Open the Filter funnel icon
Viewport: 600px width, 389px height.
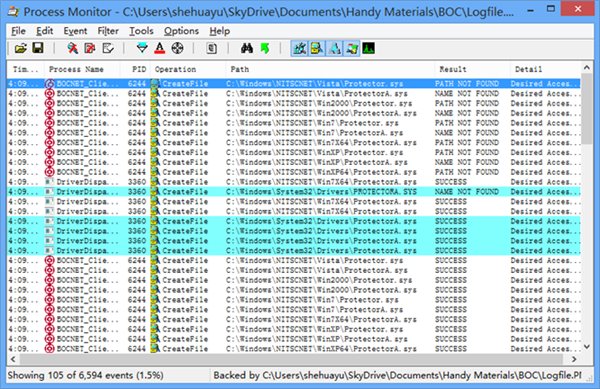point(142,48)
